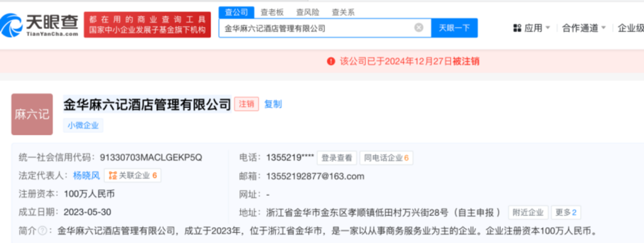644x243 pixels.
Task: Expand the 合作通道 dropdown menu
Action: pyautogui.click(x=584, y=28)
